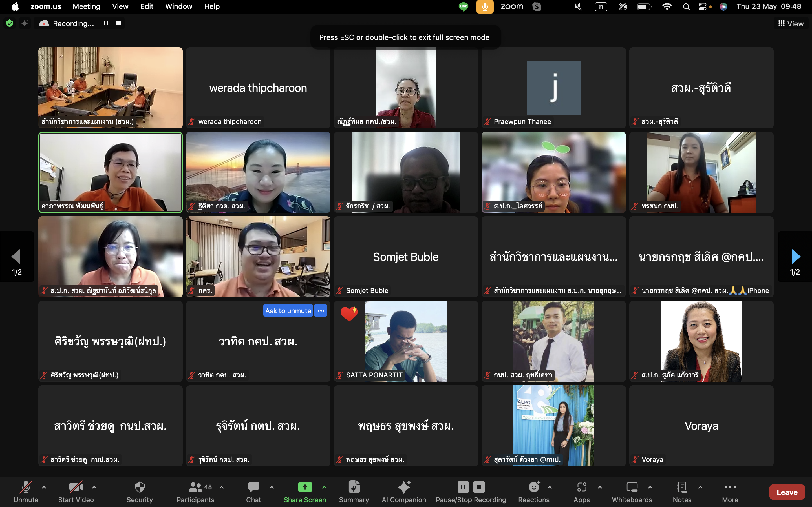
Task: Click the encryption green shield icon
Action: pos(10,23)
